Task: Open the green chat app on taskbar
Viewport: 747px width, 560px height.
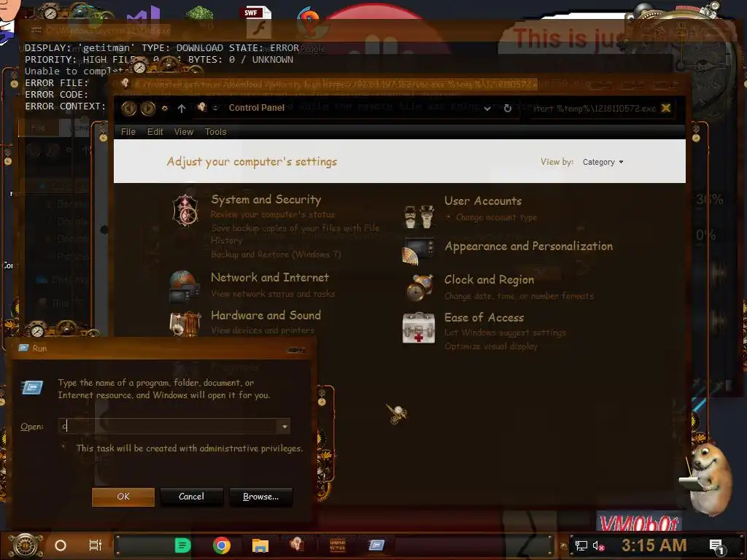Action: click(x=182, y=545)
